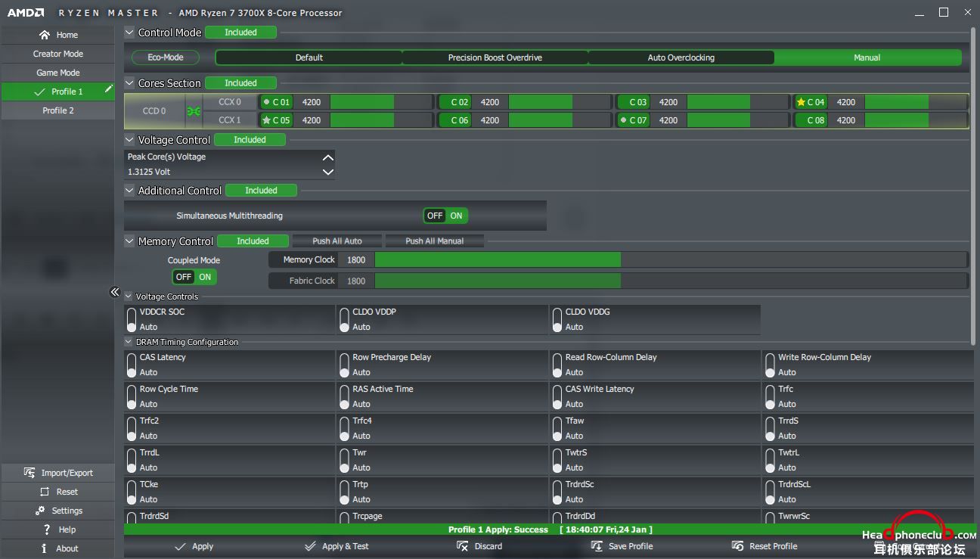Adjust the Fabric Clock slider bar

(x=671, y=281)
